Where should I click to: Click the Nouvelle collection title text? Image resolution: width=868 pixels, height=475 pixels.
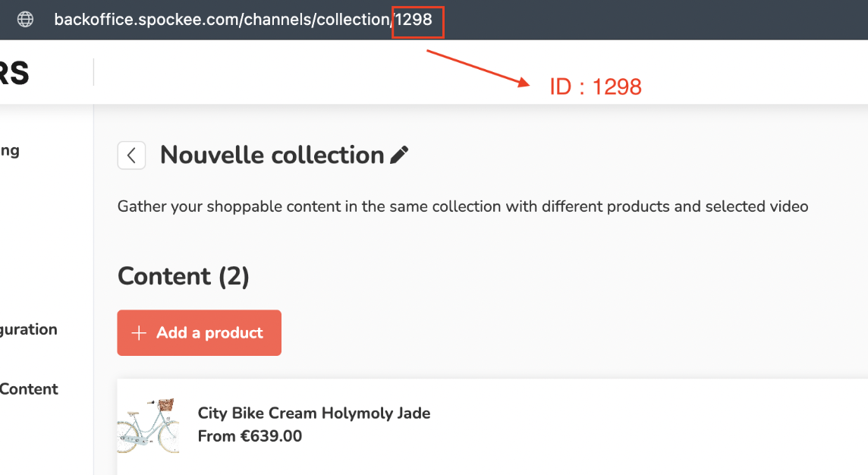272,155
